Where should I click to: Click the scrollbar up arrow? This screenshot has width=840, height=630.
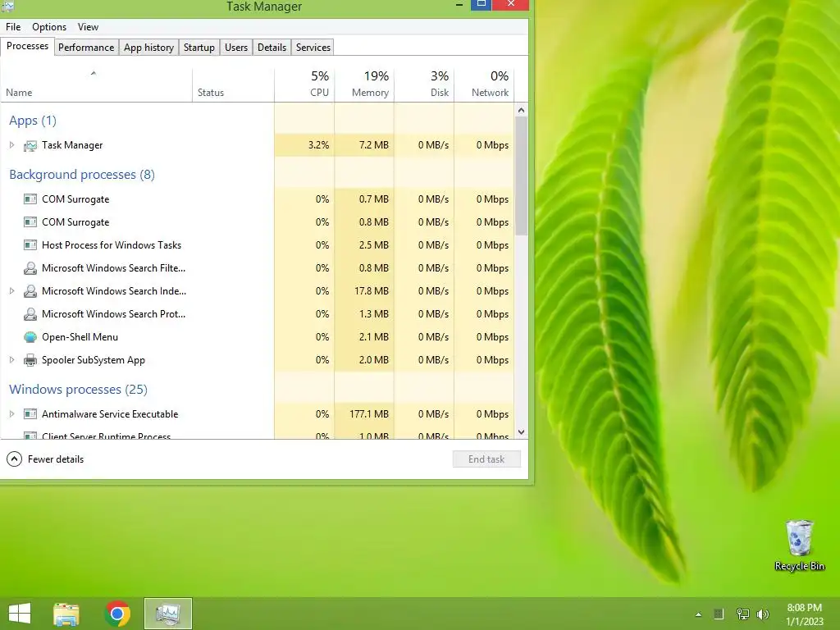coord(521,111)
